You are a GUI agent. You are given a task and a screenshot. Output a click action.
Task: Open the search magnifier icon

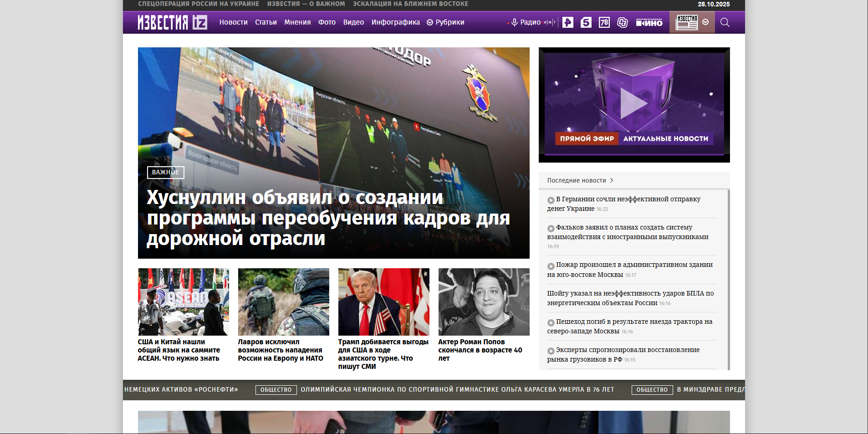[725, 22]
